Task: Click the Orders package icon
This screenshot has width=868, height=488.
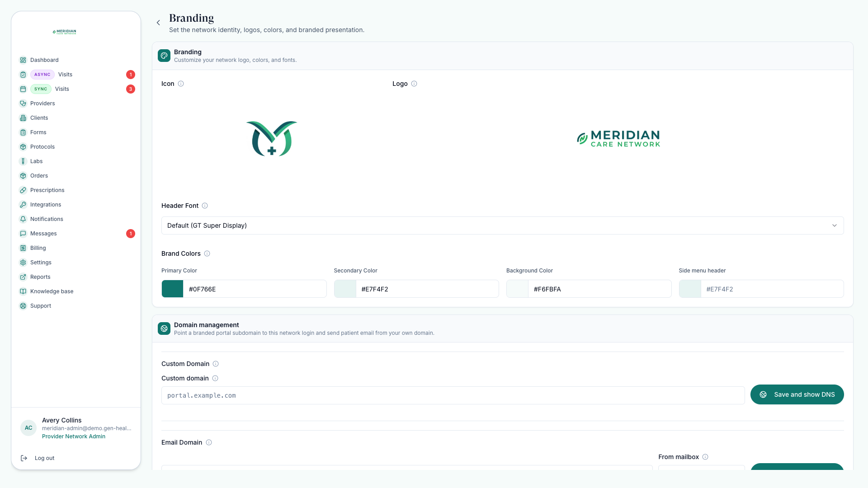Action: pyautogui.click(x=23, y=176)
